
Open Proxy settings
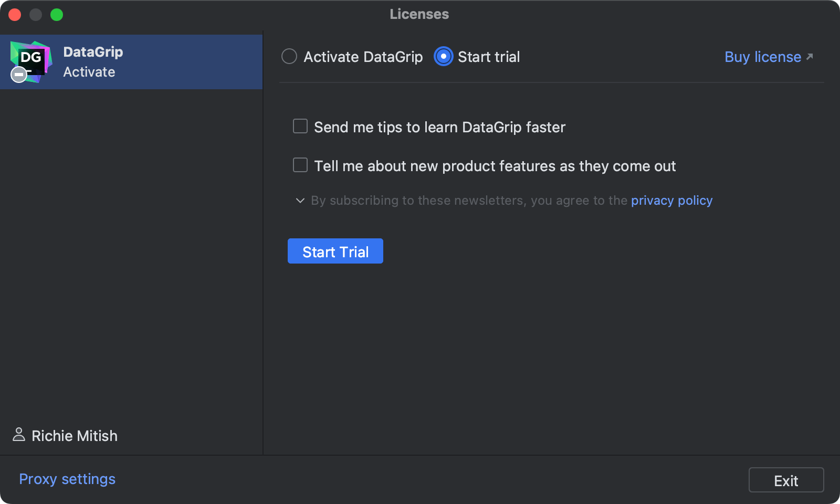[67, 479]
